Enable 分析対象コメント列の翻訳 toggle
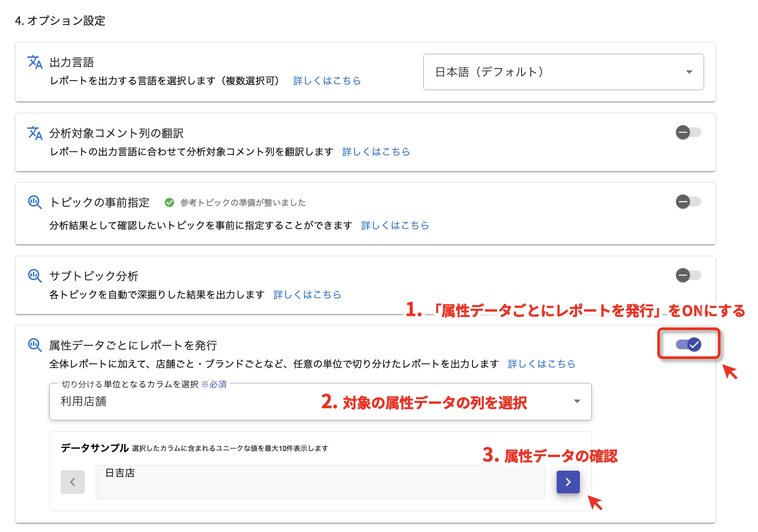The height and width of the screenshot is (532, 758). (688, 132)
